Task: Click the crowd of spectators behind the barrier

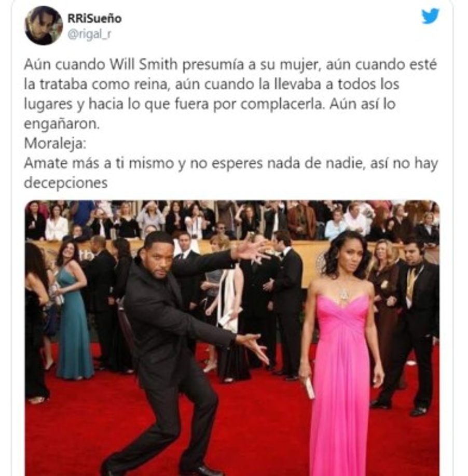Action: coord(232,220)
